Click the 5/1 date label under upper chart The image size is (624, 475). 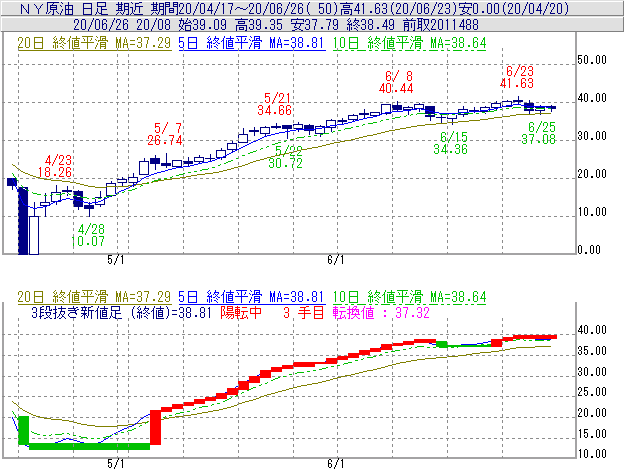(115, 260)
